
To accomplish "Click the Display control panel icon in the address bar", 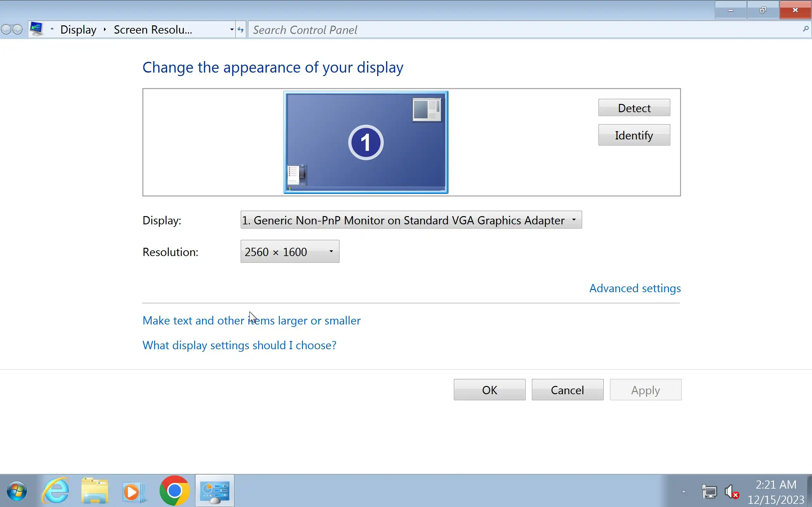I will pos(36,29).
